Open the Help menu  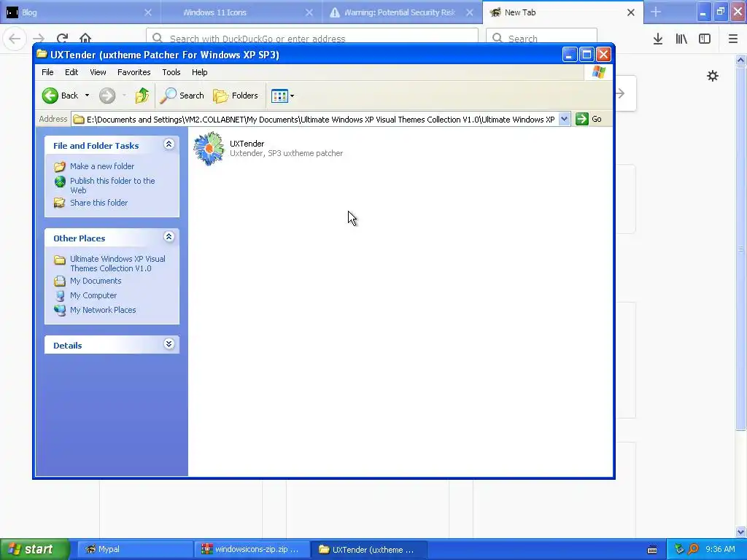tap(200, 72)
